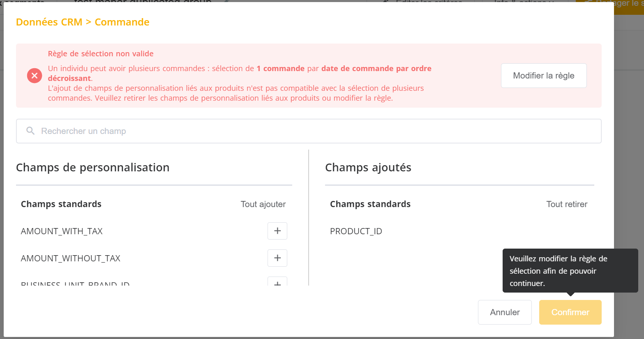Confirm with the Confirmer button
This screenshot has height=339, width=644.
click(x=570, y=312)
